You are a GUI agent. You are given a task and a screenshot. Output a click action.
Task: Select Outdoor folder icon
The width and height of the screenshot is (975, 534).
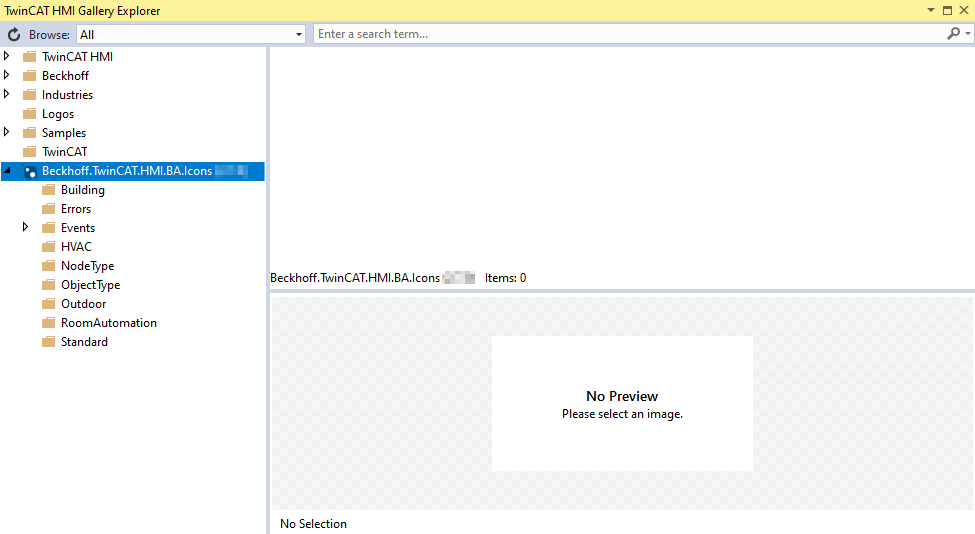(x=49, y=304)
